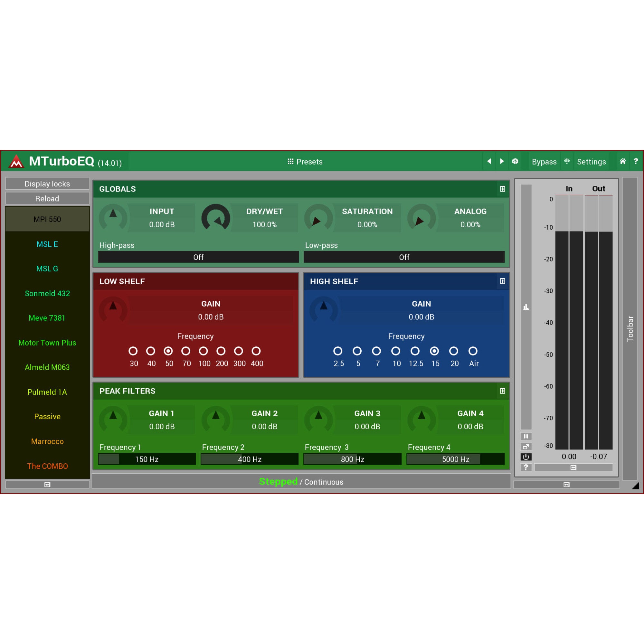Click the Reload button
Image resolution: width=644 pixels, height=644 pixels.
point(47,198)
